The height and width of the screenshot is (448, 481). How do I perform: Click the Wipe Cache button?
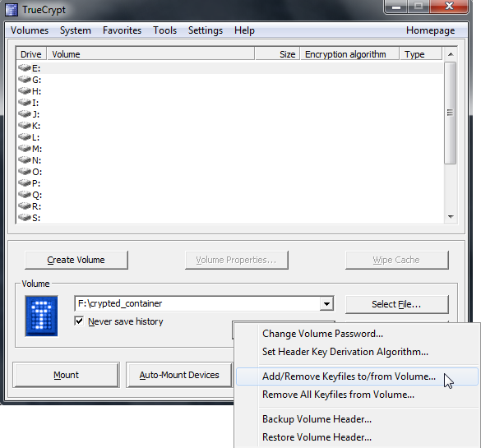(396, 260)
